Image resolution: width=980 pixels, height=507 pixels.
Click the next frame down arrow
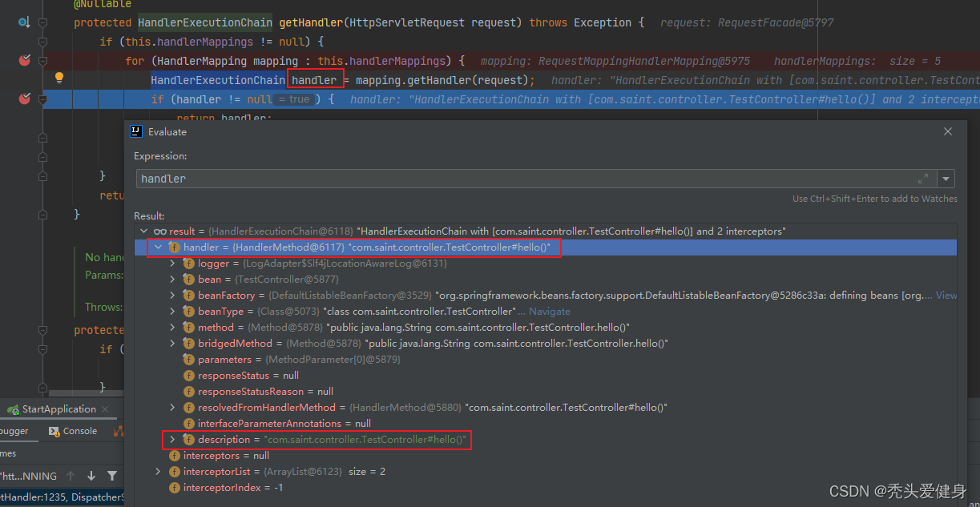(91, 476)
